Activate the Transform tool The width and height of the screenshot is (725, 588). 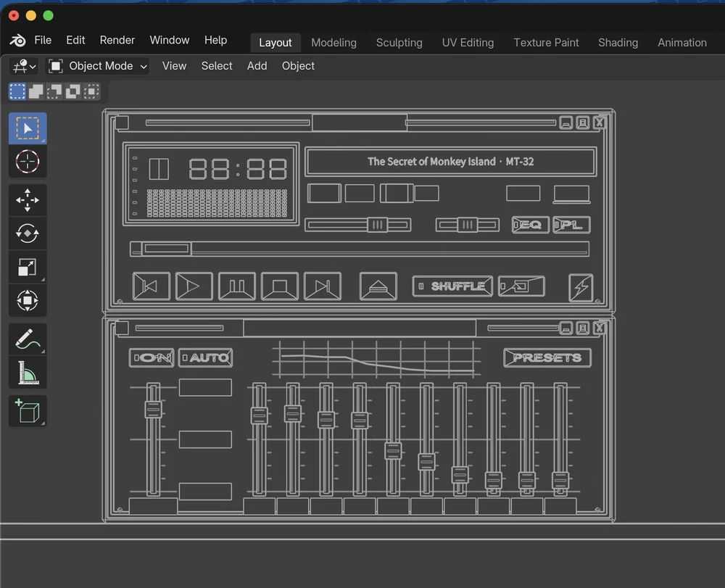tap(28, 300)
